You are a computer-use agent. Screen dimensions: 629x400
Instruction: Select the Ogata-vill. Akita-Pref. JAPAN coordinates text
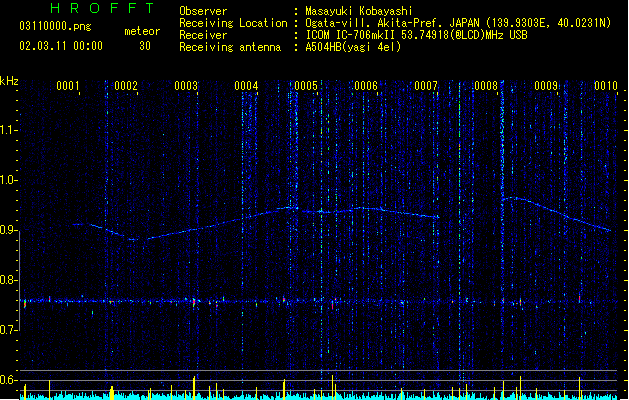pyautogui.click(x=458, y=23)
